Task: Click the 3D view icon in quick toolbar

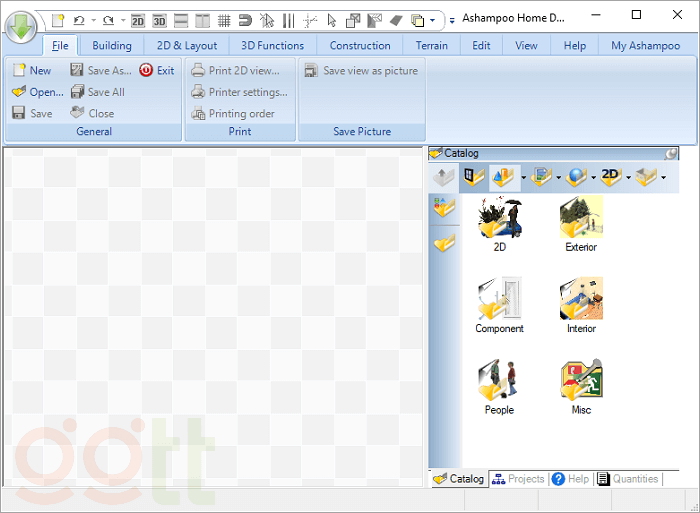Action: 159,20
